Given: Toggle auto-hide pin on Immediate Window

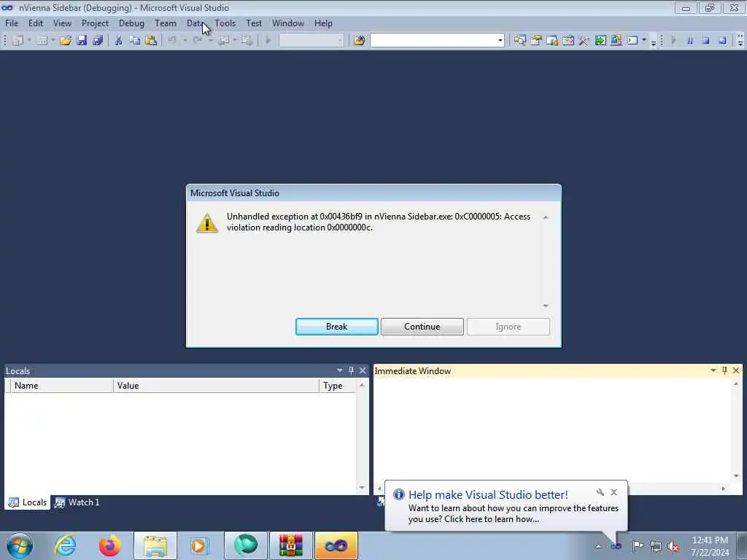Looking at the screenshot, I should coord(724,370).
